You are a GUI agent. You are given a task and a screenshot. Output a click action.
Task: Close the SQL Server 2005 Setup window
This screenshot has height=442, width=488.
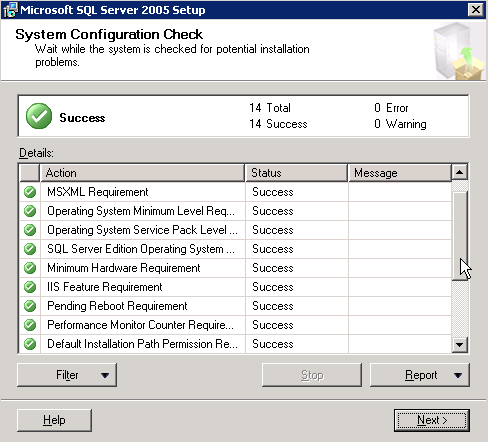[476, 10]
